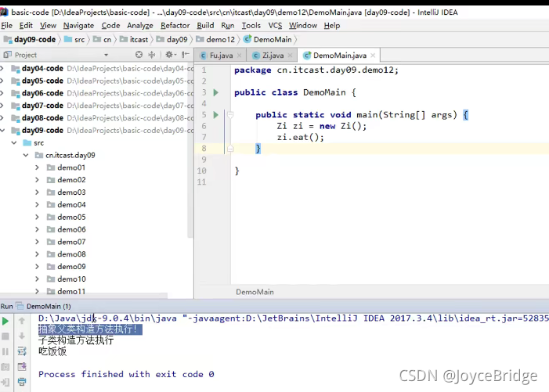Viewport: 549px width, 392px height.
Task: Close the Zi.java tab
Action: pos(291,56)
